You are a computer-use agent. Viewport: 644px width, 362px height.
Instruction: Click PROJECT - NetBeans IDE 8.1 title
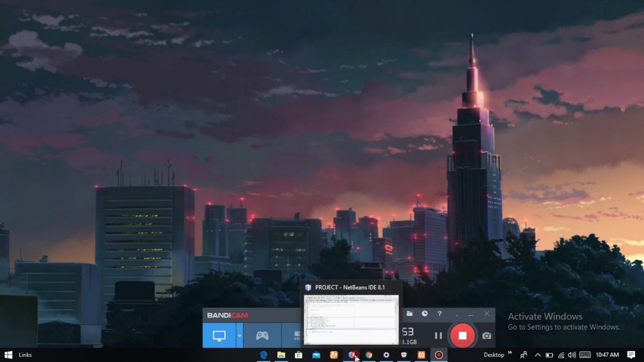[350, 288]
